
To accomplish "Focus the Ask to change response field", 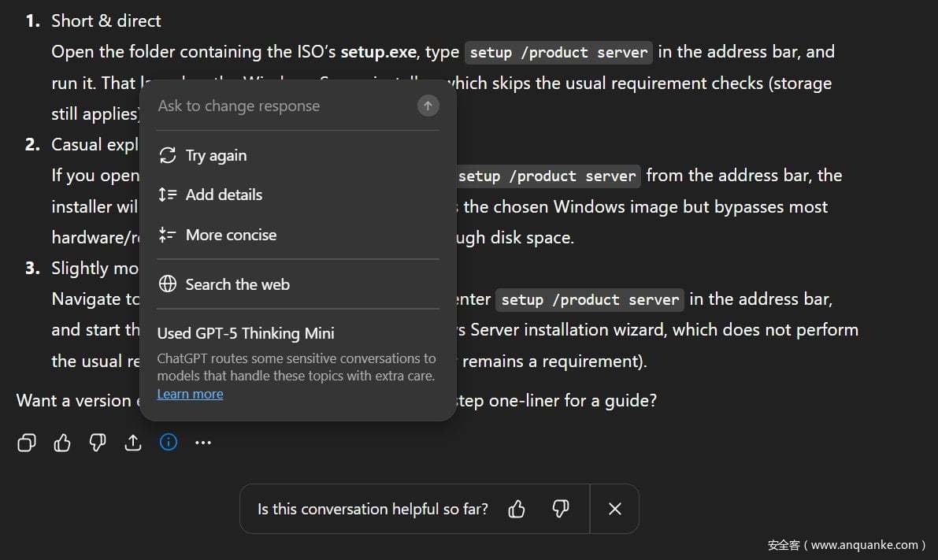I will [x=284, y=106].
